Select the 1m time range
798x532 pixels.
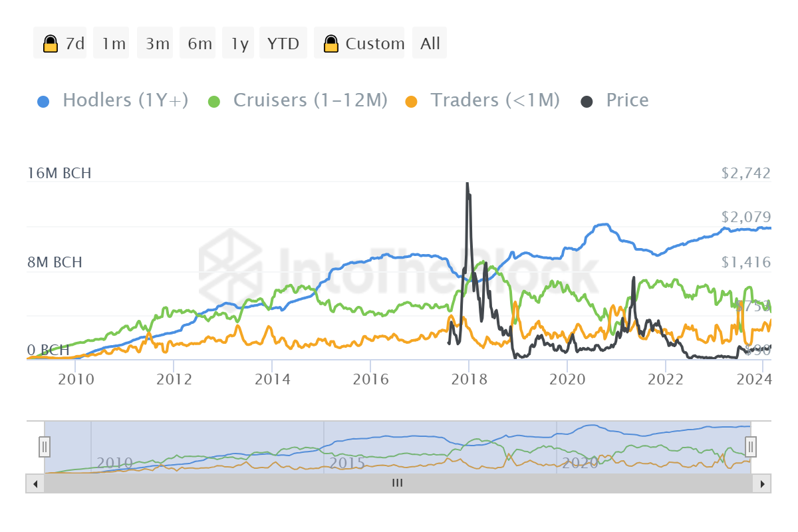(x=114, y=44)
